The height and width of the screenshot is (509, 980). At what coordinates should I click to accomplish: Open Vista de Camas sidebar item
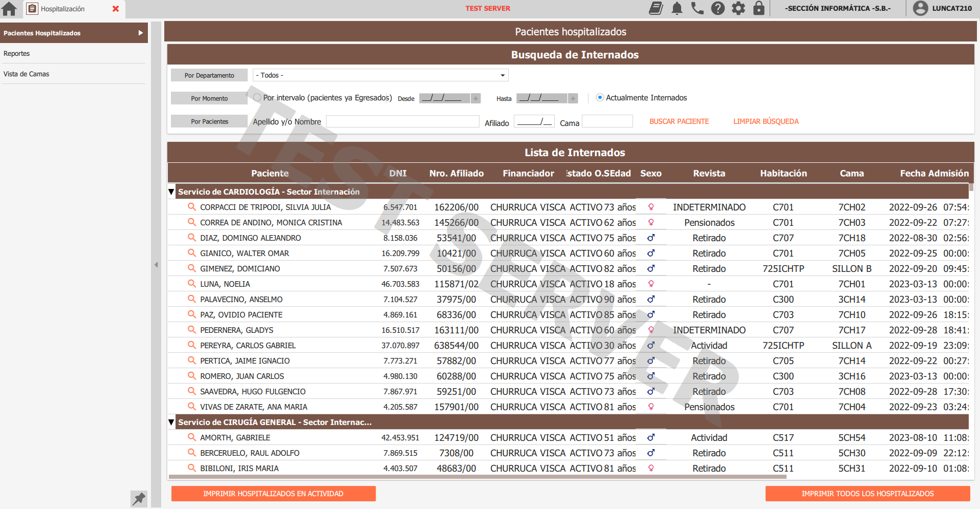pyautogui.click(x=27, y=74)
